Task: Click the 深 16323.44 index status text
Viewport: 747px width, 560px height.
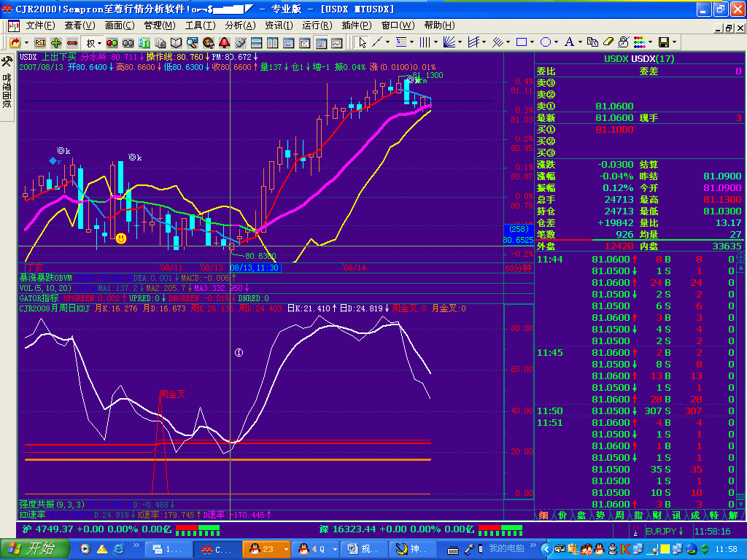Action: pyautogui.click(x=396, y=529)
